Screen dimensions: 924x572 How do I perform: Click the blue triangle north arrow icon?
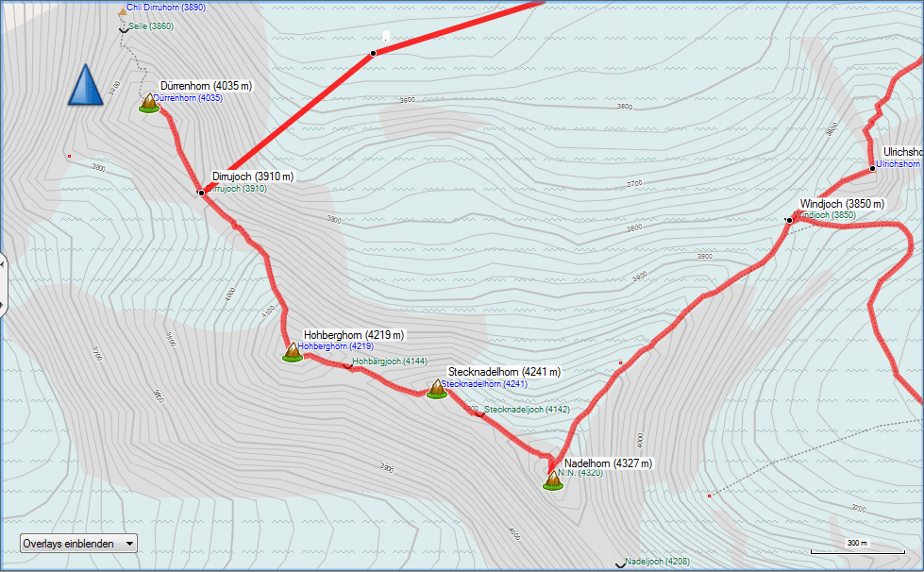coord(86,85)
